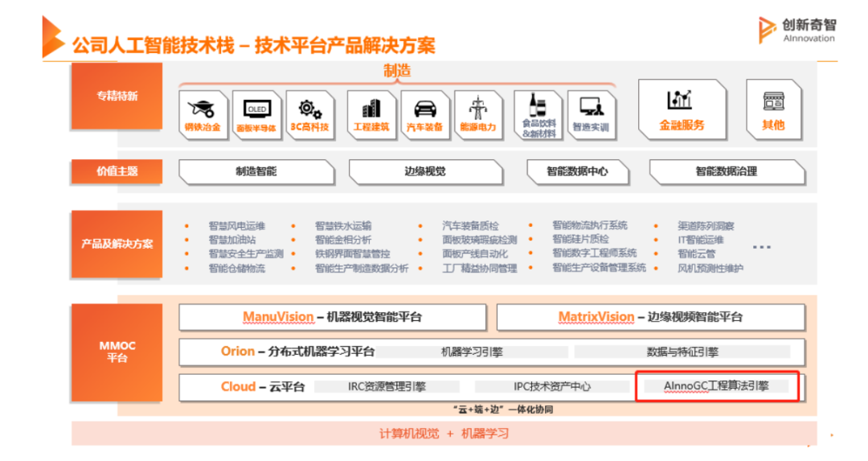Image resolution: width=868 pixels, height=461 pixels.
Task: Click the 智慧铁水运输 bullet item
Action: pos(343,225)
